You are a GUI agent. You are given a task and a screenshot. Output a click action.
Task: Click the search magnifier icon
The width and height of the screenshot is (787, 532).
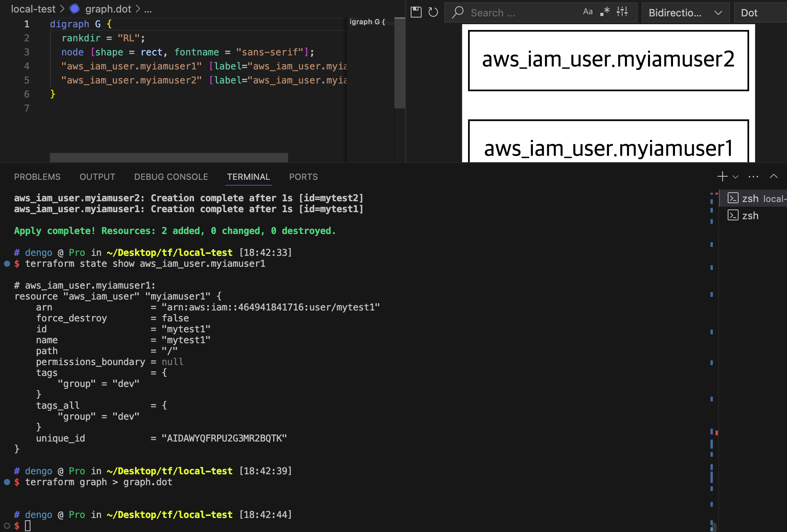(x=458, y=12)
